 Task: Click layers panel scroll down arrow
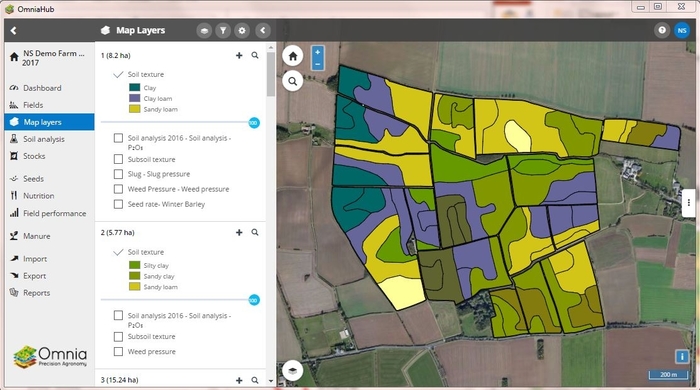tap(271, 381)
